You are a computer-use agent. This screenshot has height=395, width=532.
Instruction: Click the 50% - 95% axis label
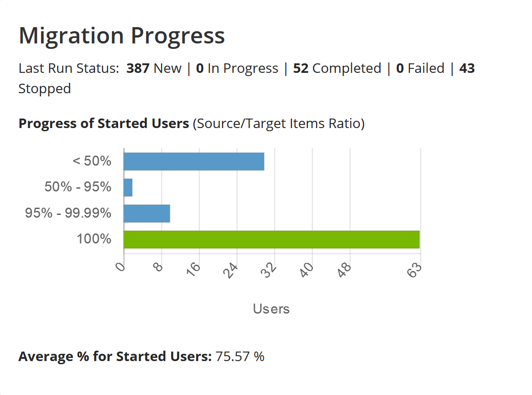[78, 187]
